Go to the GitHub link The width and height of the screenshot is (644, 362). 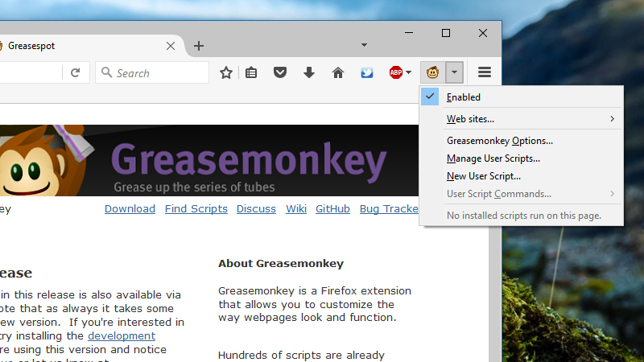click(x=332, y=209)
